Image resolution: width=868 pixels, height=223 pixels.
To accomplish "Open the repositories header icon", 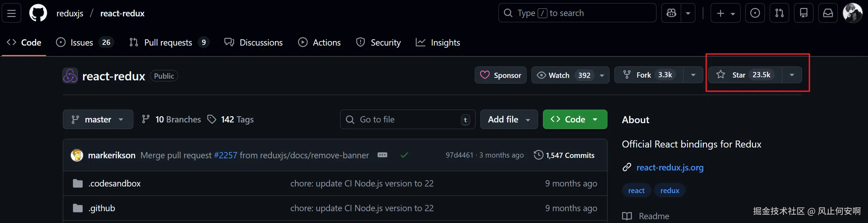I will click(803, 13).
